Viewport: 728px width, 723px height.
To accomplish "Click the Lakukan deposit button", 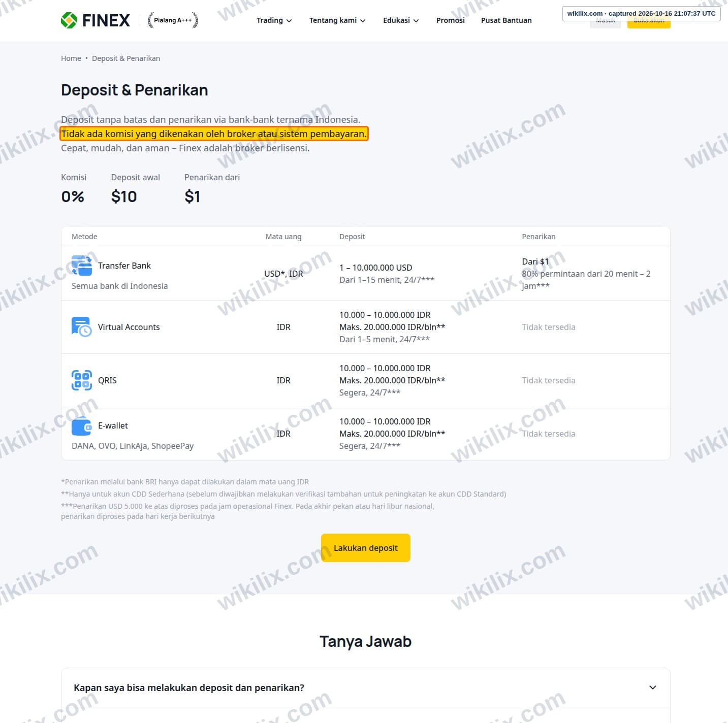I will point(366,548).
